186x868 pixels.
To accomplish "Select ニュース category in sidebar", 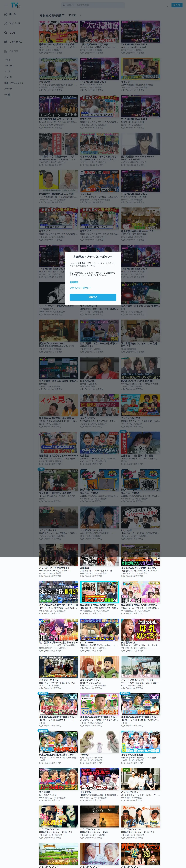I will point(8,77).
